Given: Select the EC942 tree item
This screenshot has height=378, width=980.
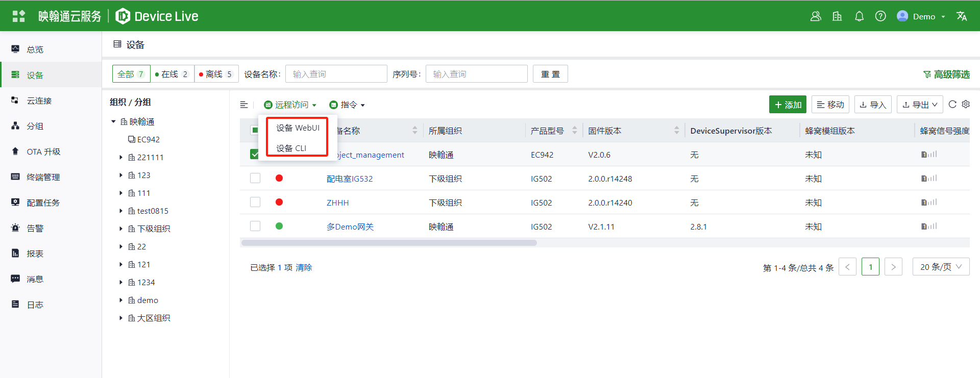Looking at the screenshot, I should [144, 139].
